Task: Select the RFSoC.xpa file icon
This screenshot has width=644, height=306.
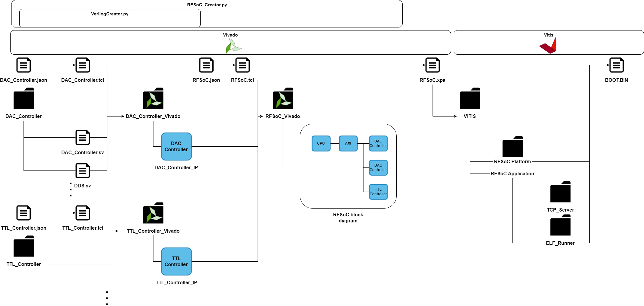Action: pyautogui.click(x=432, y=65)
